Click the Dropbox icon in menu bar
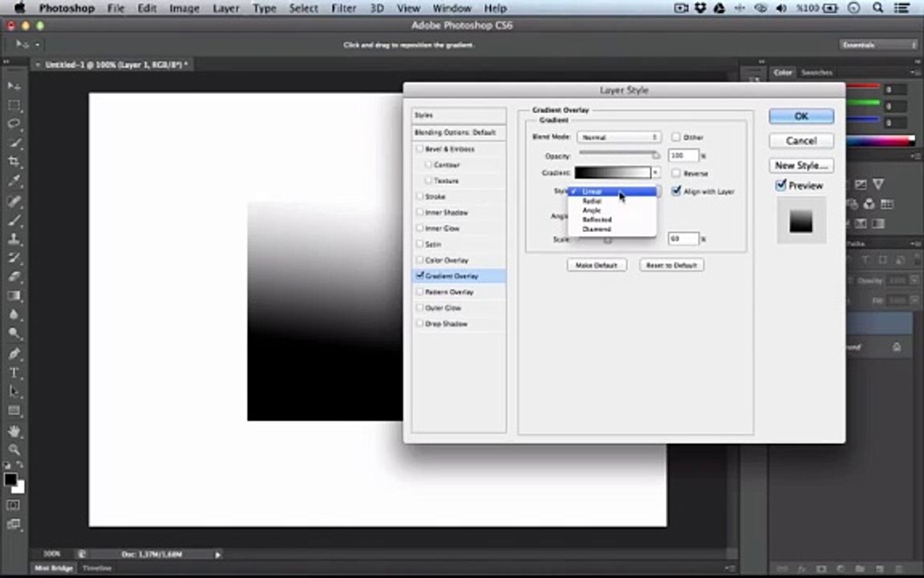Image resolution: width=924 pixels, height=578 pixels. pyautogui.click(x=700, y=8)
